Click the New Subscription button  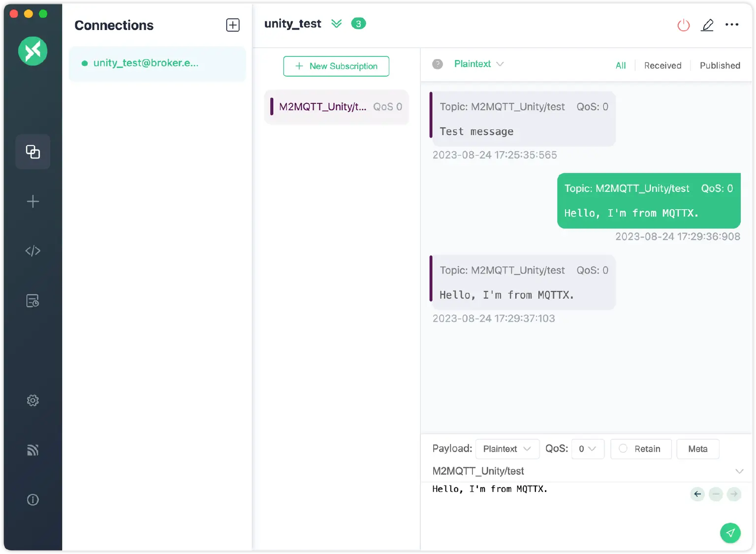click(336, 66)
